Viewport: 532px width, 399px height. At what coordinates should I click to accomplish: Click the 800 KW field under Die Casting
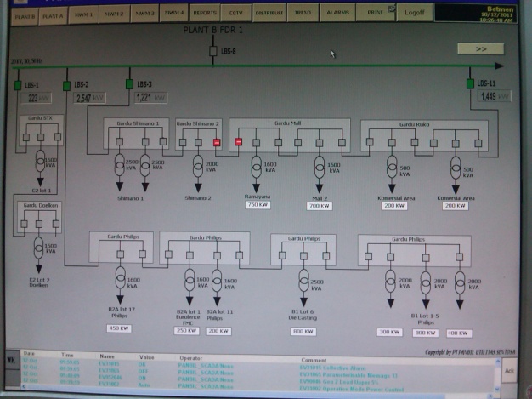point(303,332)
